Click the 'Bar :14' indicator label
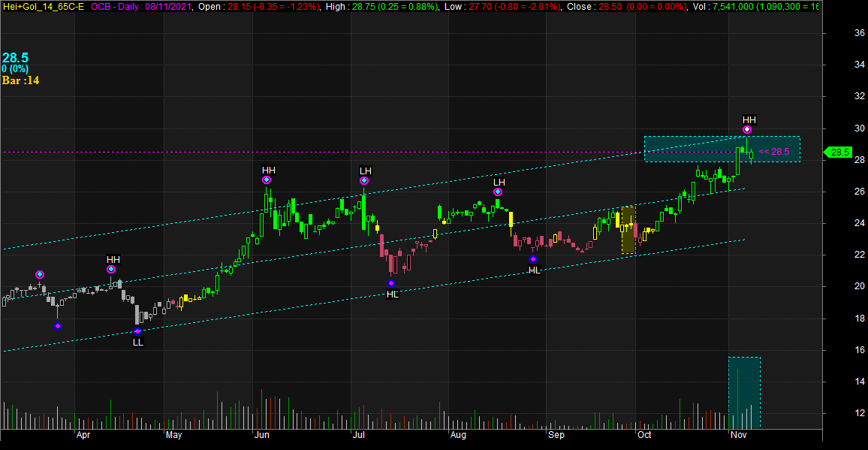The height and width of the screenshot is (450, 868). coord(20,80)
